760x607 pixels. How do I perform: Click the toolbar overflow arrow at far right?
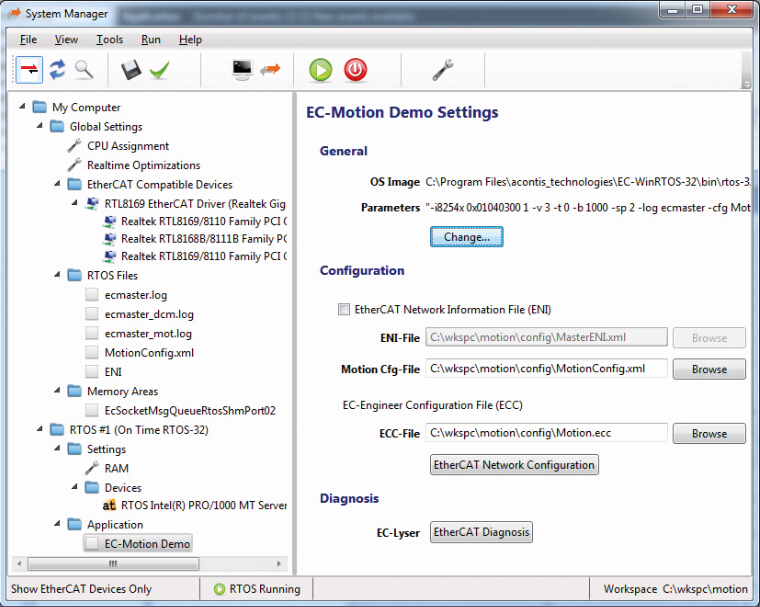[x=746, y=85]
